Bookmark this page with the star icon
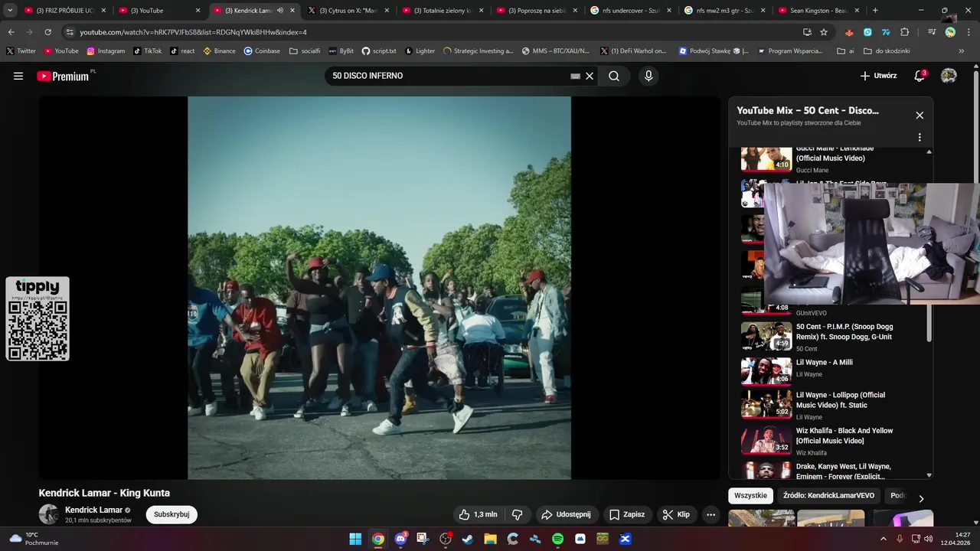The image size is (980, 551). click(x=824, y=32)
